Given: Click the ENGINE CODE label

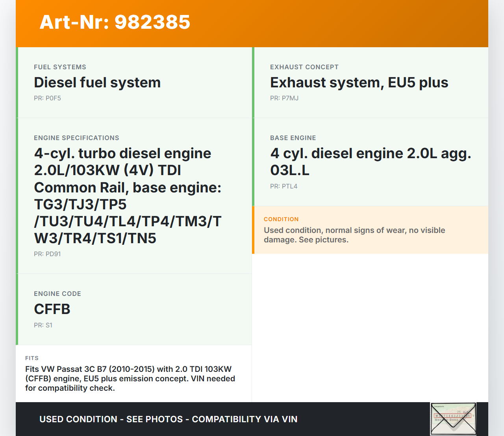Looking at the screenshot, I should tap(57, 294).
